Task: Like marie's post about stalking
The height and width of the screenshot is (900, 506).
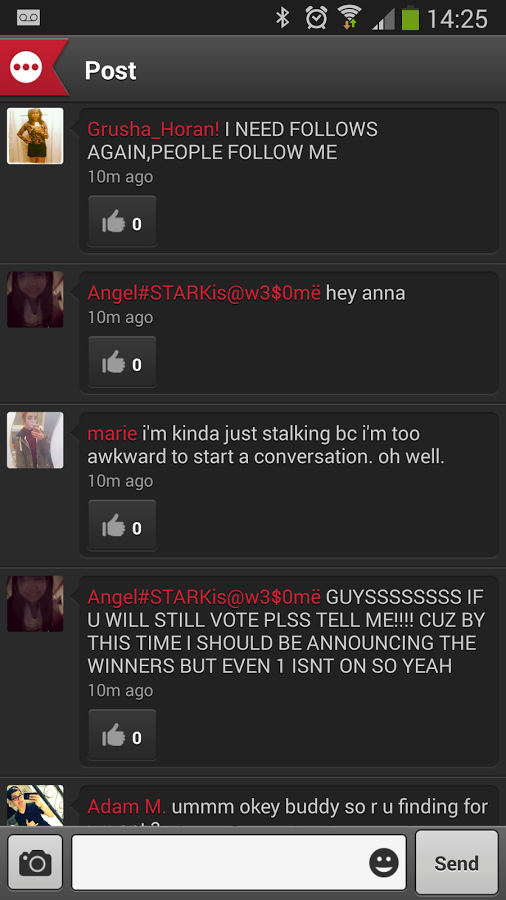Action: coord(122,526)
